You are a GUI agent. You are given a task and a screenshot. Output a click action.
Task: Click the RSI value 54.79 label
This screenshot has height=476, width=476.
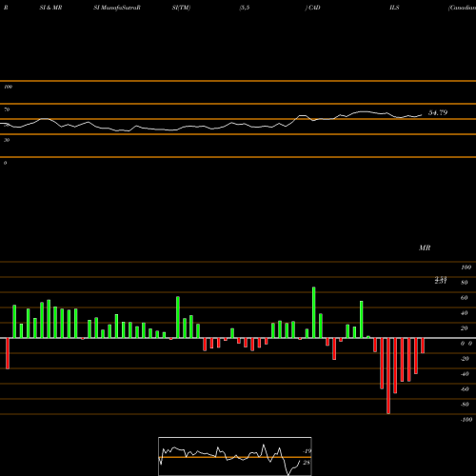click(438, 112)
